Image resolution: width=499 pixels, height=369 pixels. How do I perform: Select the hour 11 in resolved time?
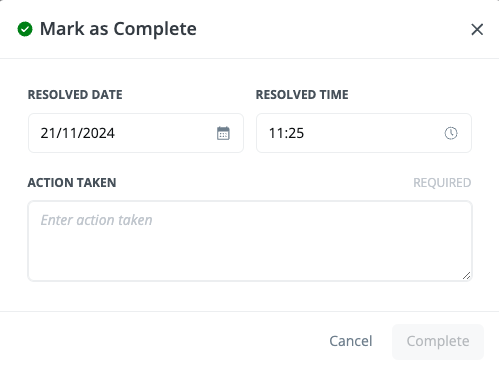pyautogui.click(x=276, y=133)
